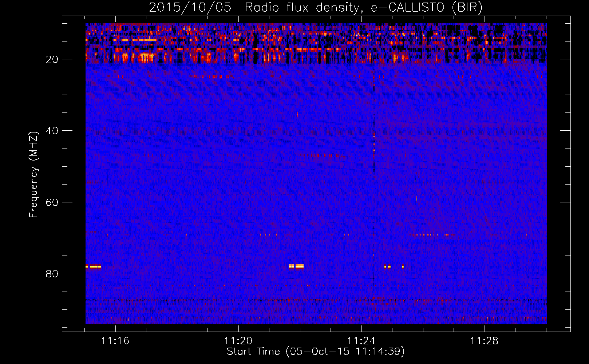Click the plot title "2015/10/05 Radio flux density, e-CALLISTO (BIR)"
This screenshot has width=589, height=364.
[x=316, y=7]
